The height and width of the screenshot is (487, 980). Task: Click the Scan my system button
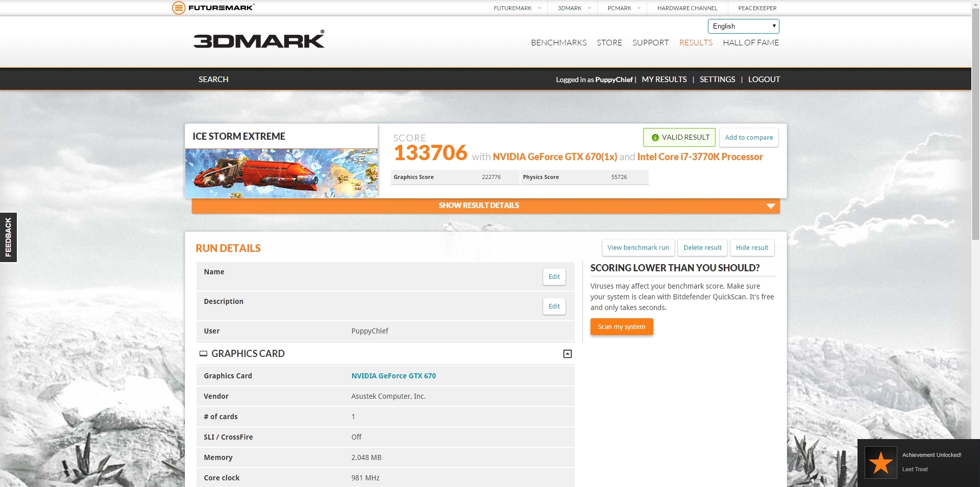(x=621, y=326)
